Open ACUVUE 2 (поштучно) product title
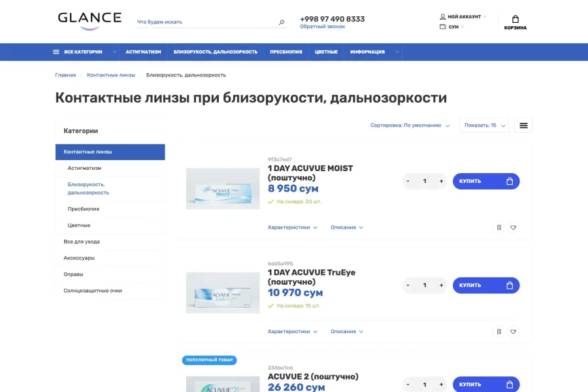Viewport: 588px width, 392px height. point(313,376)
